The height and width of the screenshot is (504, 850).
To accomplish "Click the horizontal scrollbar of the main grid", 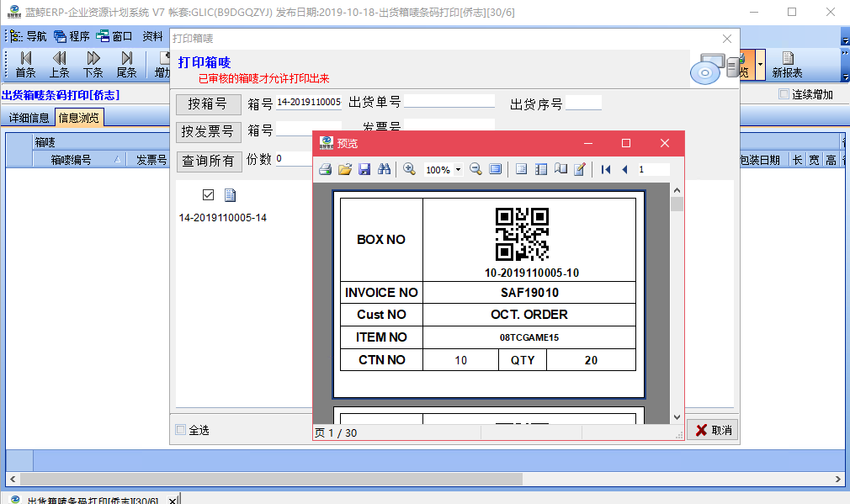I will (x=271, y=480).
